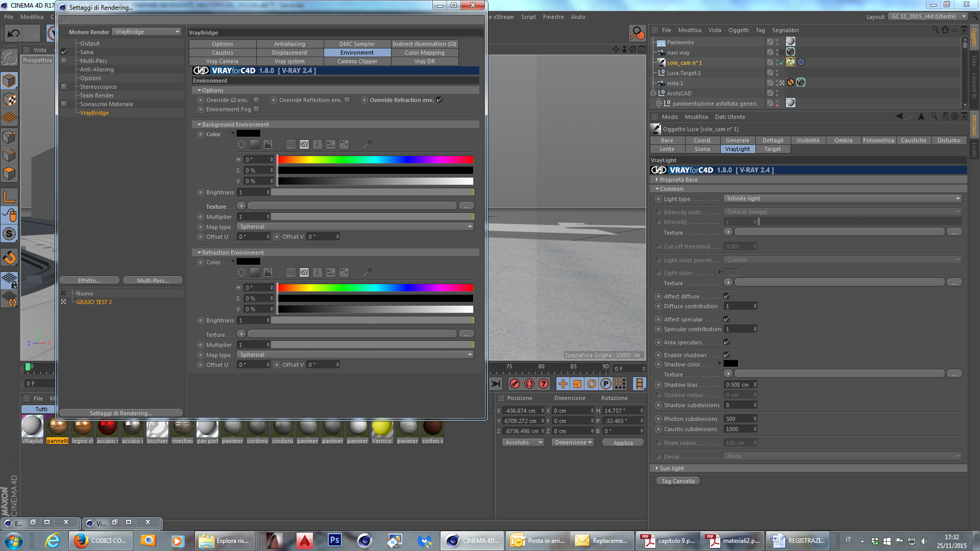Select the Photoshop icon on taskbar

[334, 540]
